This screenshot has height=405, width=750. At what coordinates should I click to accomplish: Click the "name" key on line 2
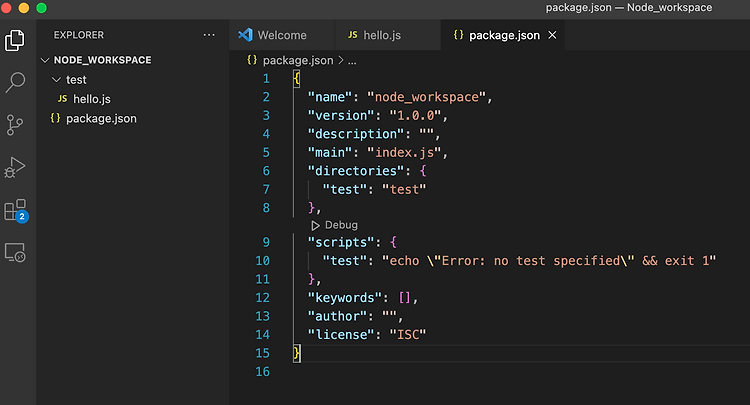330,97
